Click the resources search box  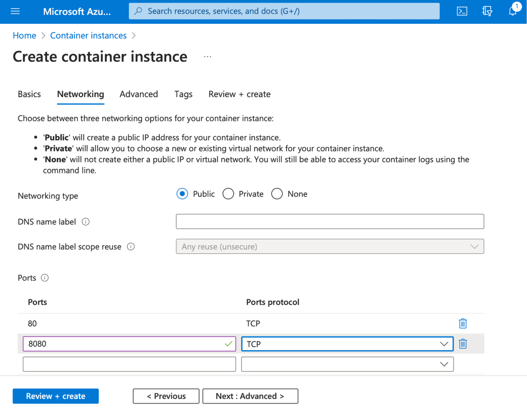[284, 11]
